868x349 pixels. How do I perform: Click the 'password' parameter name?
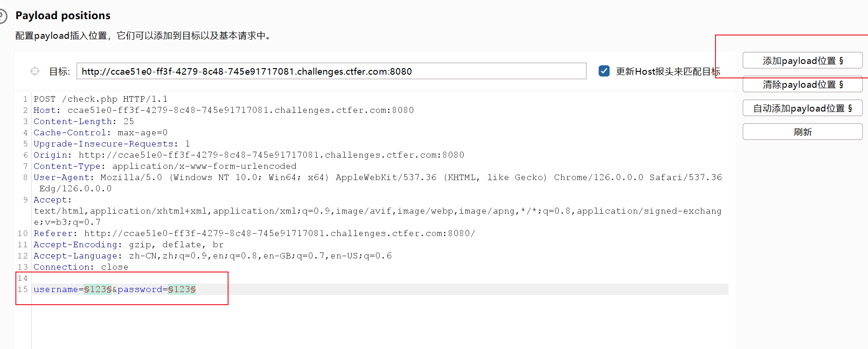click(x=140, y=289)
